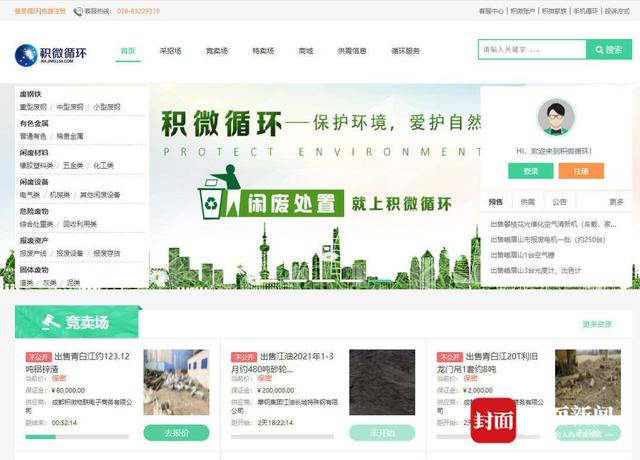Select the 中型废钢 subcategory
This screenshot has width=640, height=460.
70,107
